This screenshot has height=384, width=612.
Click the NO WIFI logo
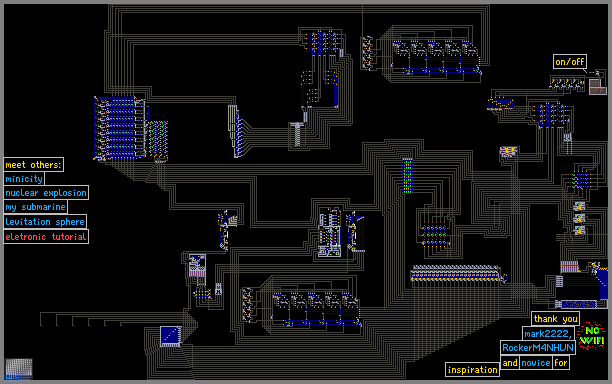click(x=592, y=336)
